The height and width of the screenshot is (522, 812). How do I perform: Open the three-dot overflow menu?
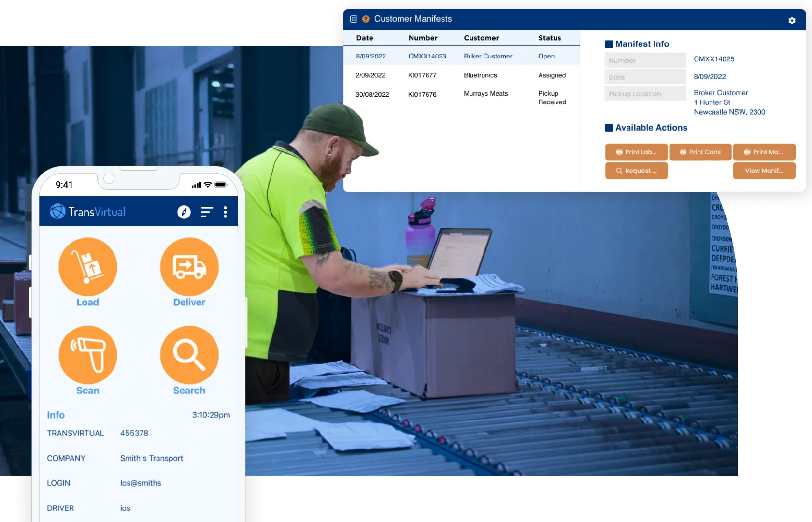[225, 212]
